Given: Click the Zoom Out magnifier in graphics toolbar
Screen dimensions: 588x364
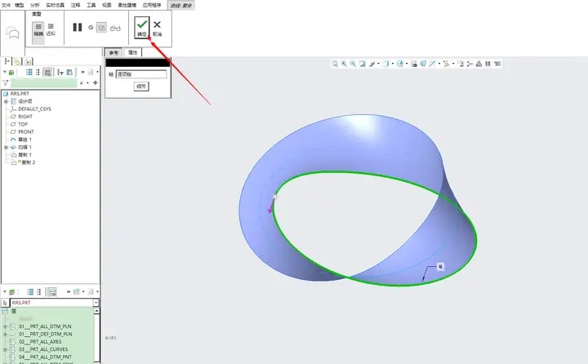Looking at the screenshot, I should (x=353, y=64).
